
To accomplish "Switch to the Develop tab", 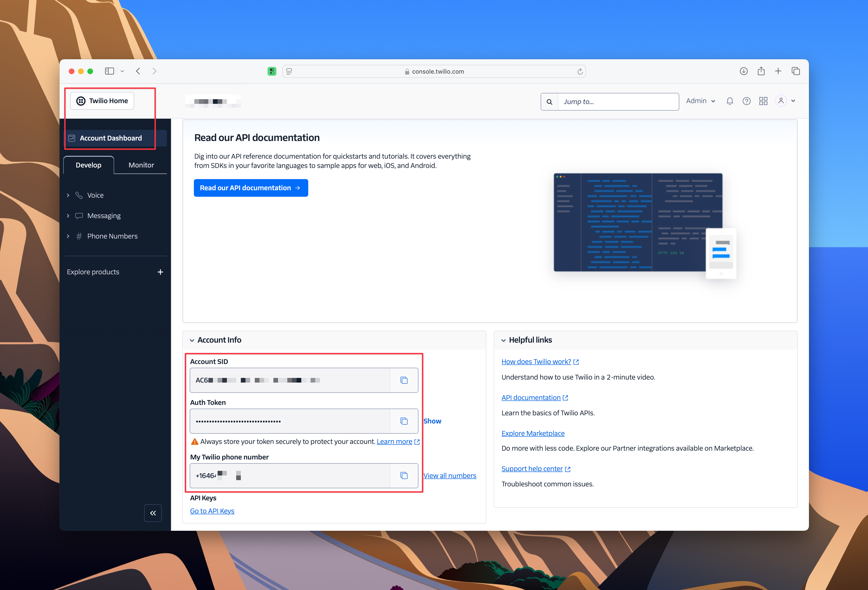I will pos(89,165).
